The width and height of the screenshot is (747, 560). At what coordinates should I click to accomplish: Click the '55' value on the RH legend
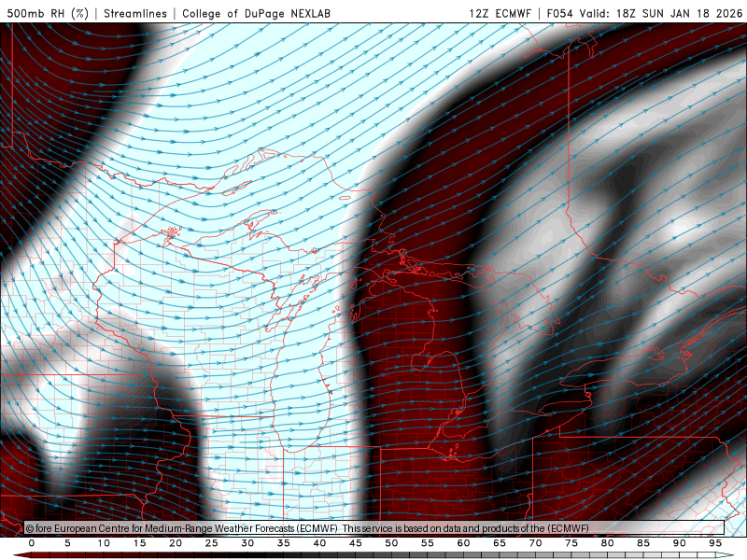(x=428, y=543)
